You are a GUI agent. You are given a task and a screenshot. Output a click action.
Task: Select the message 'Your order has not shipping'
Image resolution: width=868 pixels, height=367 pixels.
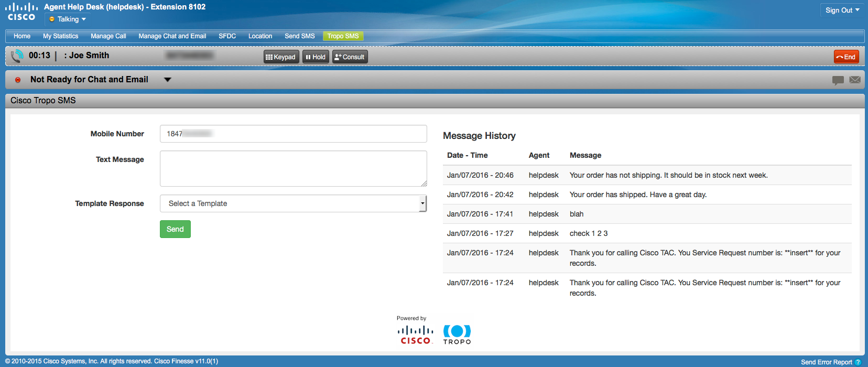[668, 175]
